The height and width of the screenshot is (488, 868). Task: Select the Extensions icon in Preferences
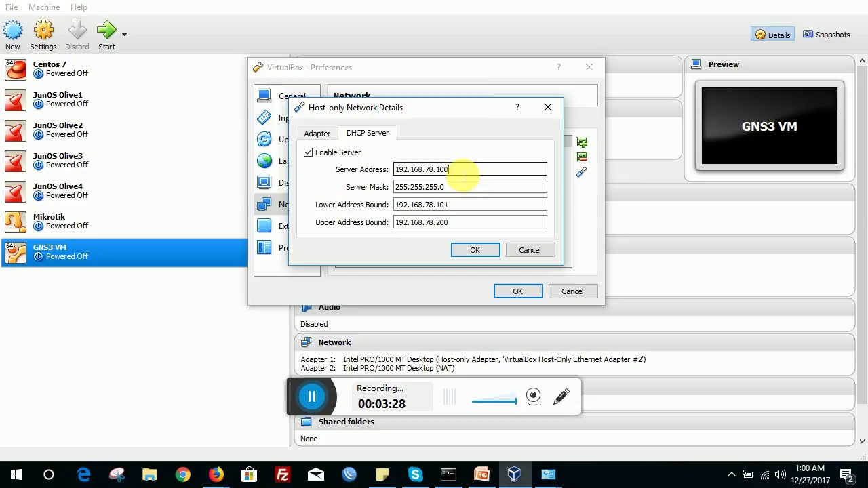pyautogui.click(x=264, y=226)
